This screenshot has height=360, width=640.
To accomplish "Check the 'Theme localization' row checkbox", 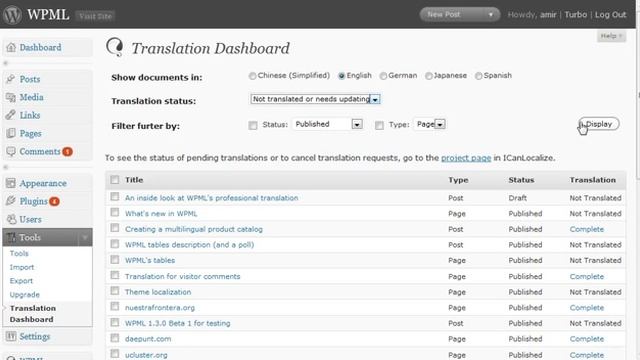I will pos(115,291).
